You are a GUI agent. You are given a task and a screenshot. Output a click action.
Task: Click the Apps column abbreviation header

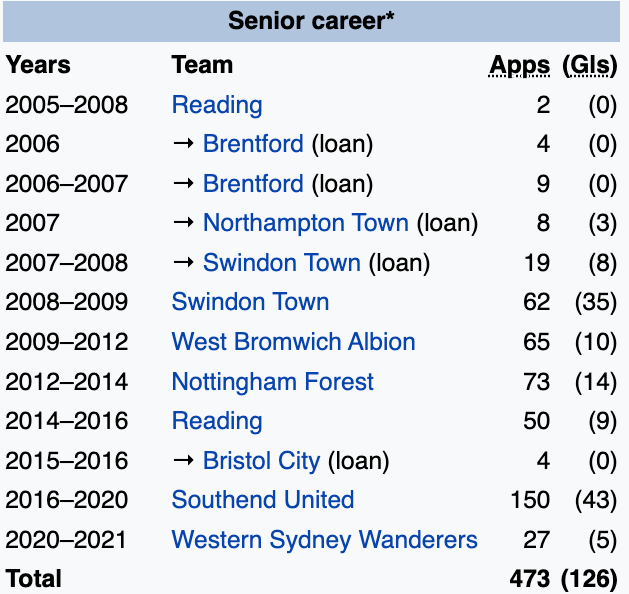pos(519,66)
